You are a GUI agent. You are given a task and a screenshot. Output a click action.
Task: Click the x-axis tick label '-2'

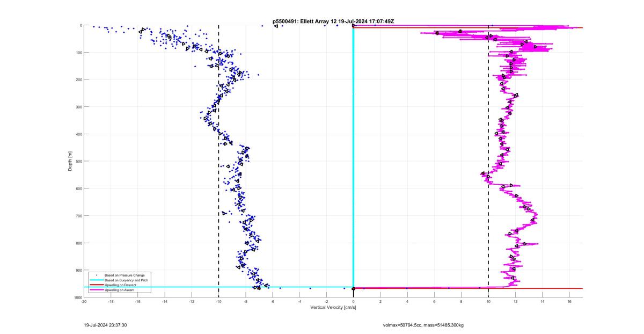[x=326, y=302]
